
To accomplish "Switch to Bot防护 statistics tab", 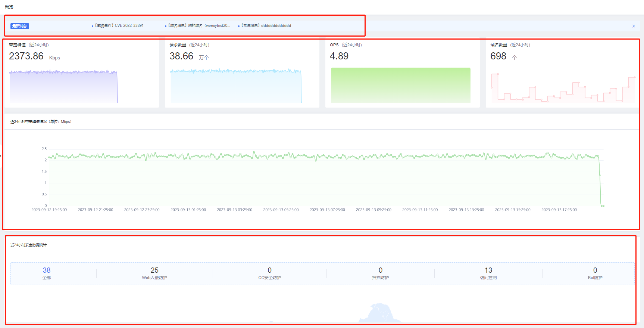I will [x=595, y=273].
